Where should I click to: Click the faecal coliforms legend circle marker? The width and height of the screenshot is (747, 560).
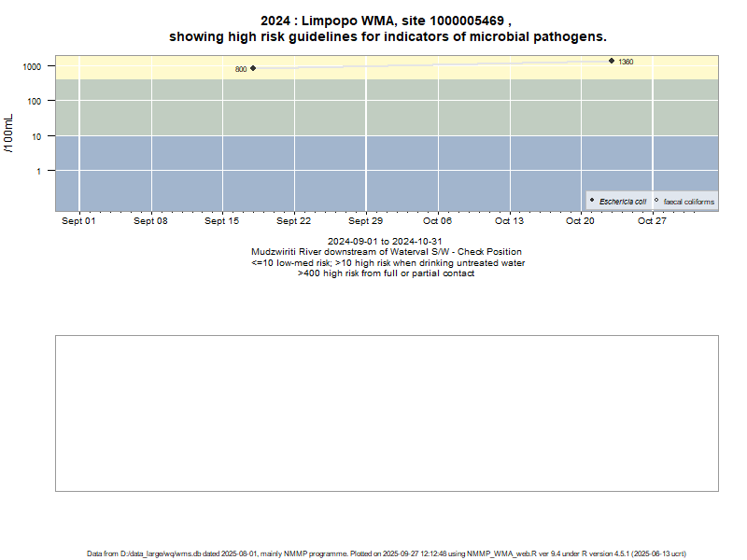point(656,201)
